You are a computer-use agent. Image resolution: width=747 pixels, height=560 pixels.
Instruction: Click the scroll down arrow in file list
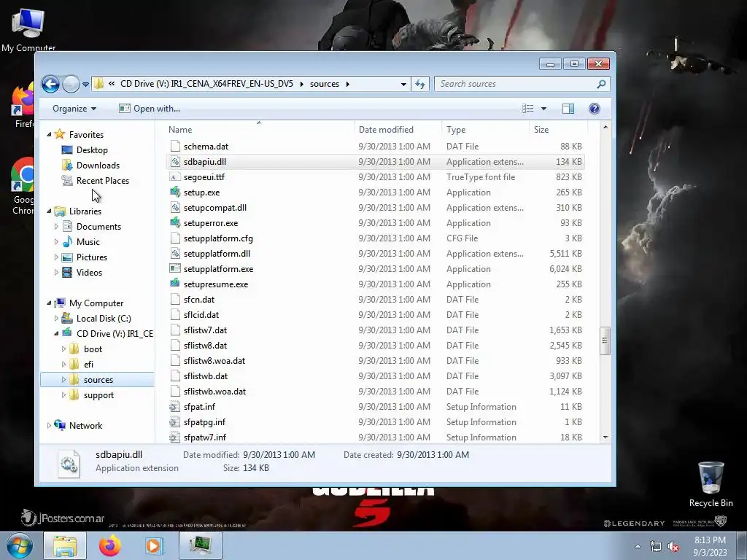coord(605,437)
